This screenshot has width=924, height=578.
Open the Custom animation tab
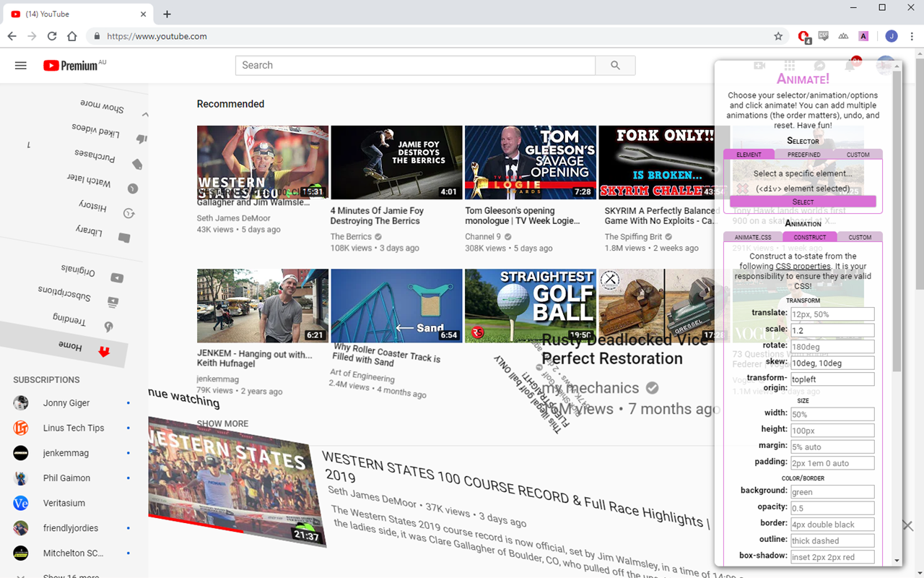click(x=860, y=237)
